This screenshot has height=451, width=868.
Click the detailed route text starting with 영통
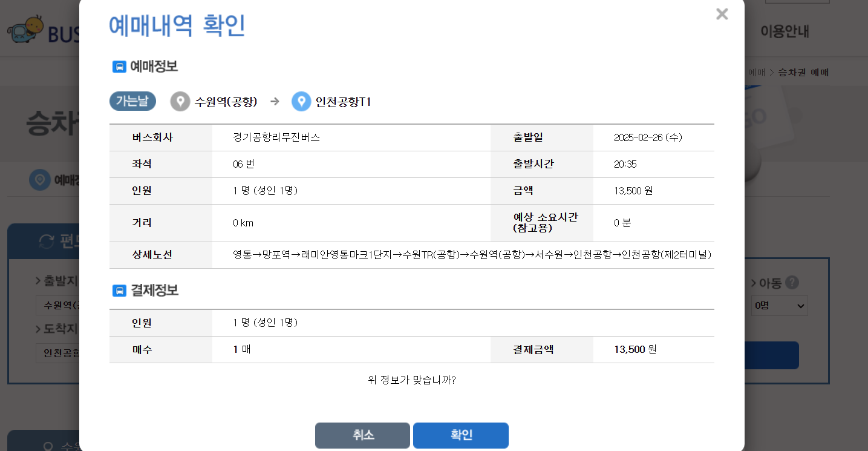pyautogui.click(x=472, y=255)
